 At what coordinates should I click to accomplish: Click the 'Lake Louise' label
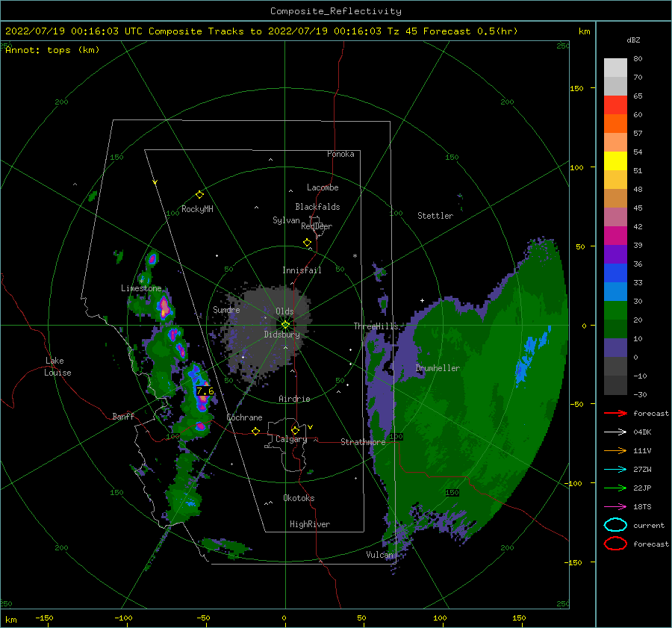(57, 367)
